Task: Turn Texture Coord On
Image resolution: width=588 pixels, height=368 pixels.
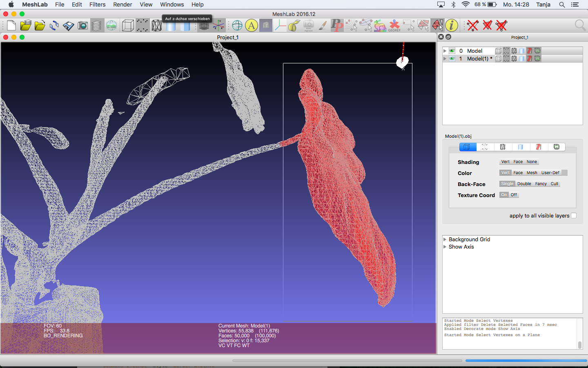Action: pos(504,195)
